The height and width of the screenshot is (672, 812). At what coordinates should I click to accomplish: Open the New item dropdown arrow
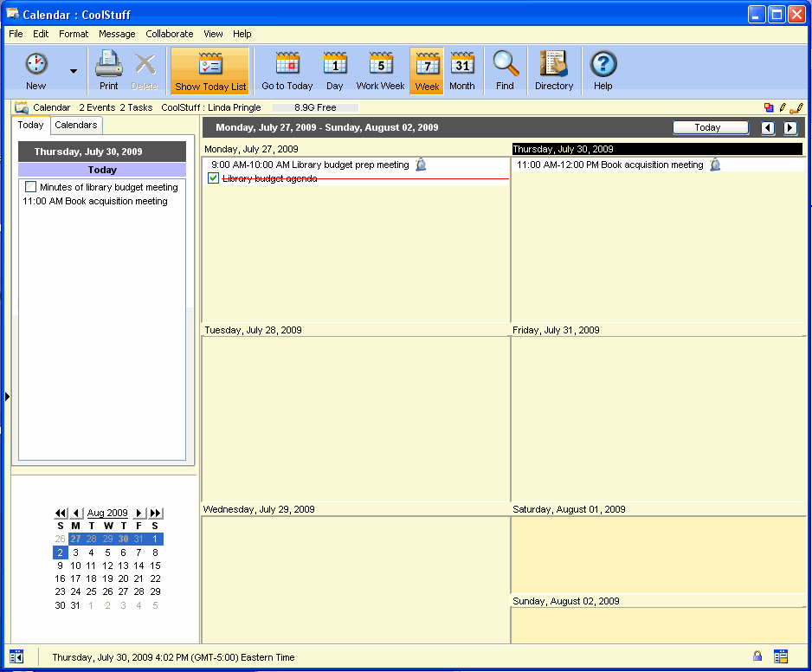coord(74,71)
